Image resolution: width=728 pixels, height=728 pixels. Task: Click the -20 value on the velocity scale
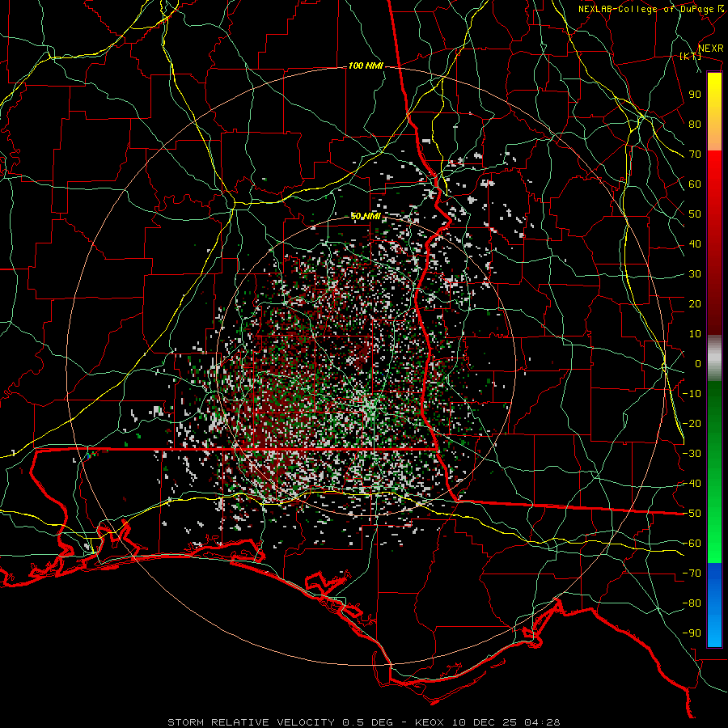coord(692,424)
